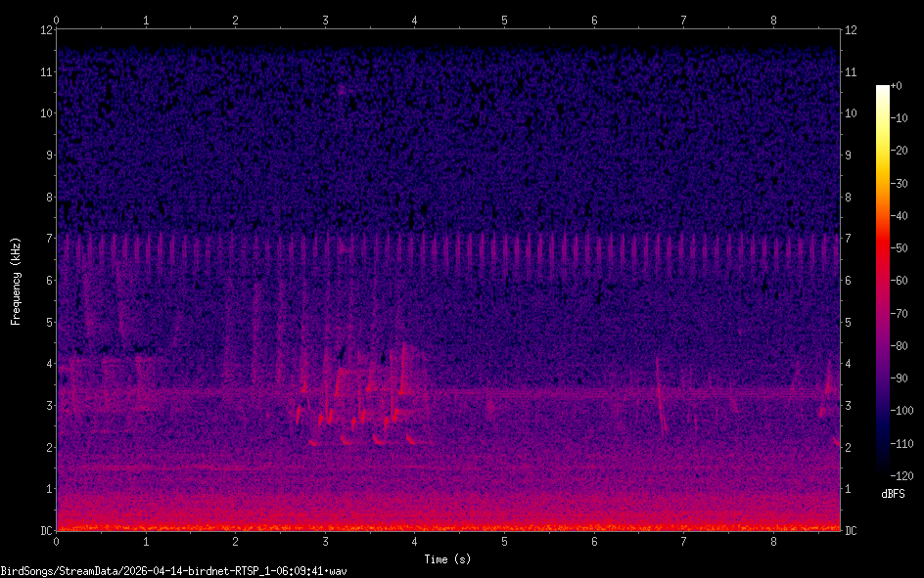Click the "Time (s)" axis title

447,558
